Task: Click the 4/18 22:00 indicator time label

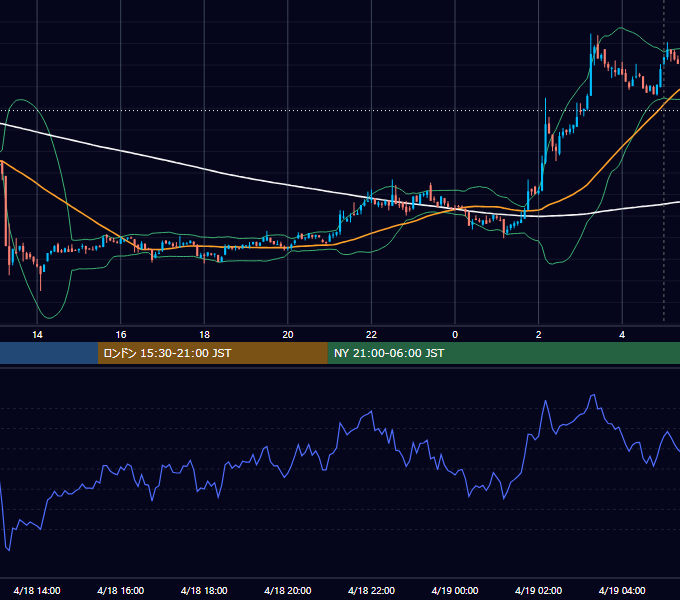Action: (371, 590)
